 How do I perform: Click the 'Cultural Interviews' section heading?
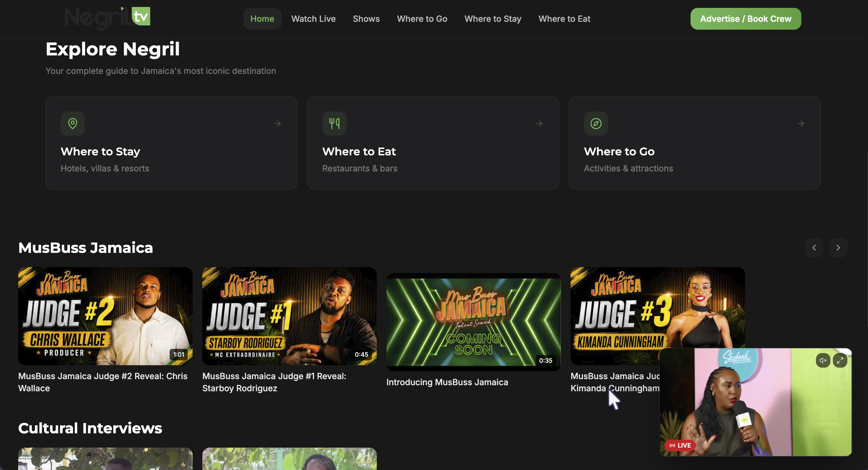click(x=90, y=428)
